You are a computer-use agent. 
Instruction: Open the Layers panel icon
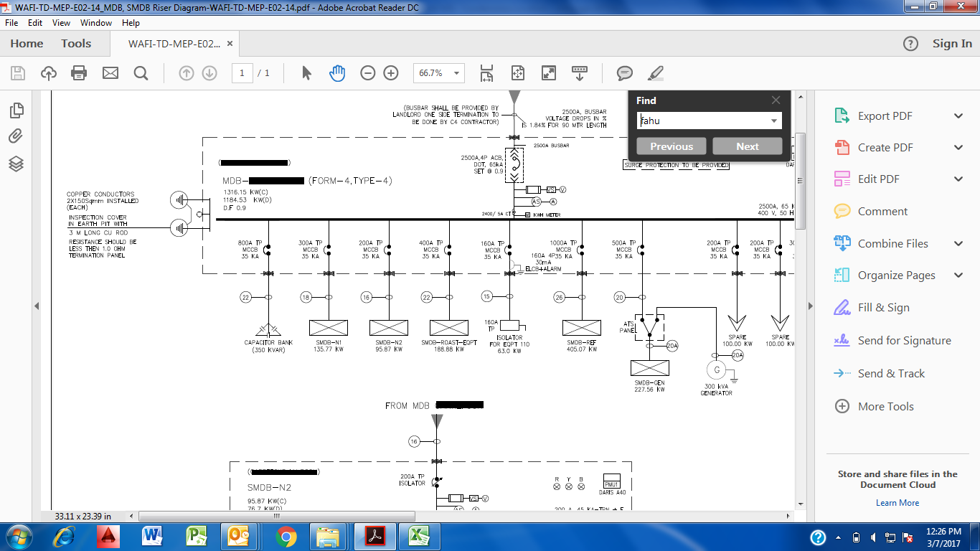click(x=16, y=164)
